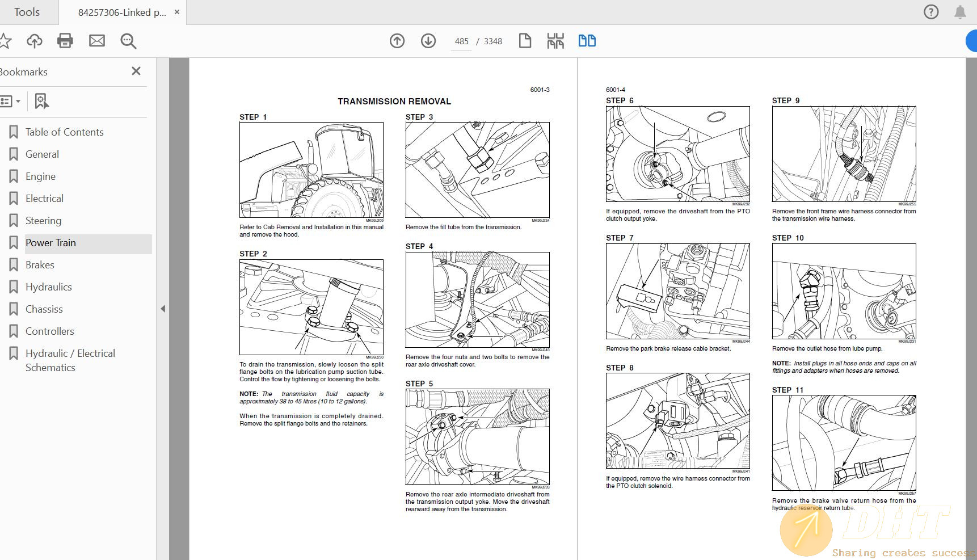The height and width of the screenshot is (560, 977).
Task: Click the bookmark icon beside Electrical
Action: click(14, 199)
